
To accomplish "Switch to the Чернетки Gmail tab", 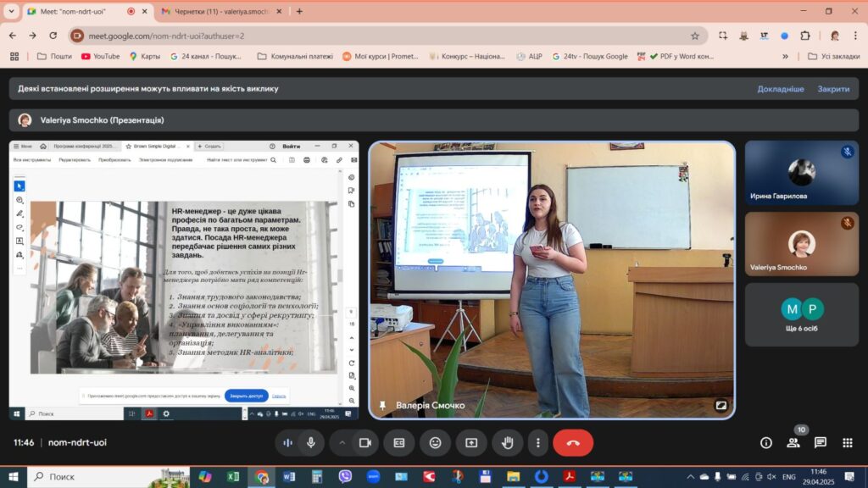I will coord(221,11).
